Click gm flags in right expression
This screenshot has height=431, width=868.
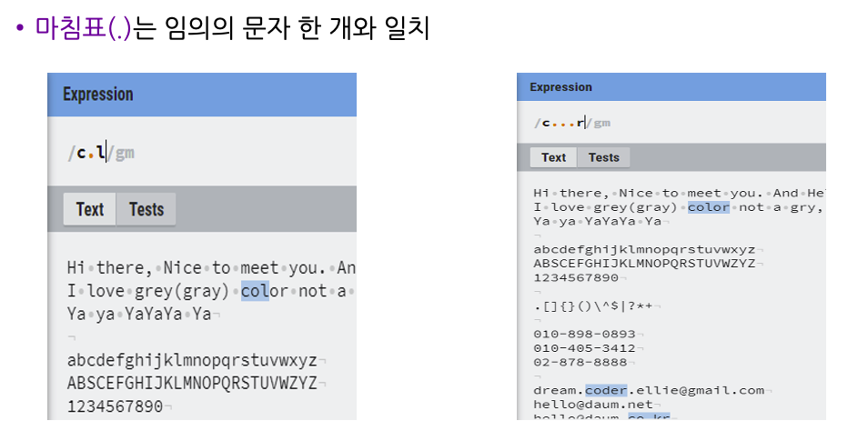(601, 124)
